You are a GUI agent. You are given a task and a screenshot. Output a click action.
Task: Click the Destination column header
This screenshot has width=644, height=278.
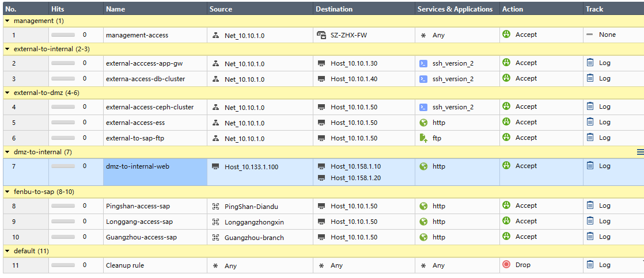coord(364,9)
